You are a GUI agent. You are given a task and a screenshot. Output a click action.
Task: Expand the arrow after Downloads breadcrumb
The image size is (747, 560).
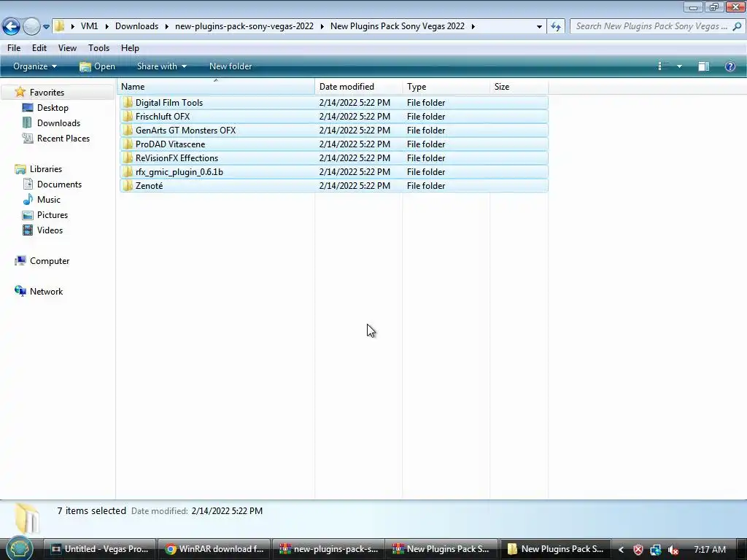tap(167, 26)
